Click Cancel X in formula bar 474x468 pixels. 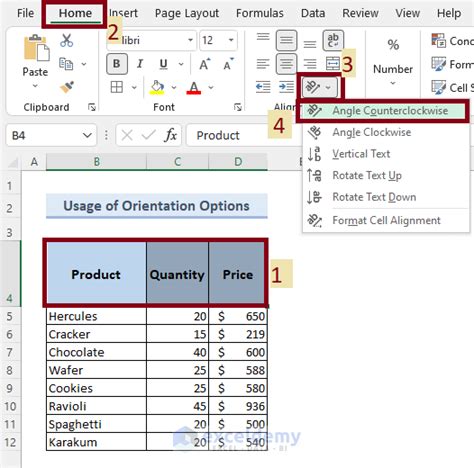point(127,136)
